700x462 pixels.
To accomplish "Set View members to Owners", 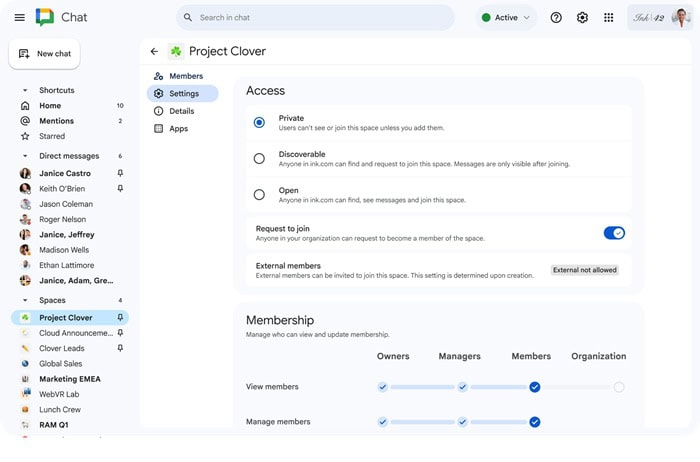I will coord(383,387).
